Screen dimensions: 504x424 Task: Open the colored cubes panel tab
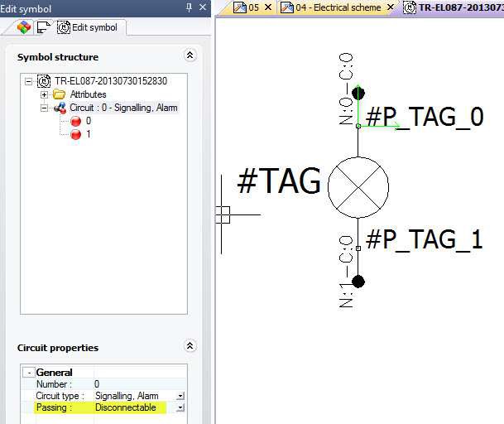pyautogui.click(x=24, y=27)
